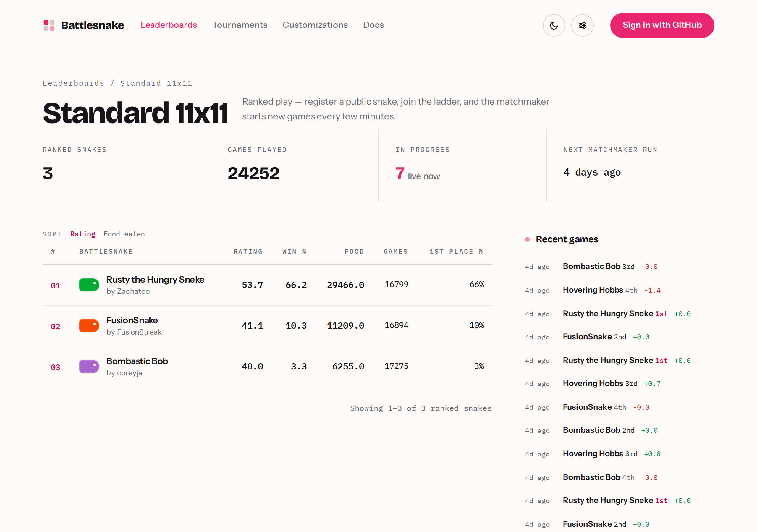The width and height of the screenshot is (757, 532).
Task: Click the '7 live now' in-progress stat
Action: click(418, 174)
